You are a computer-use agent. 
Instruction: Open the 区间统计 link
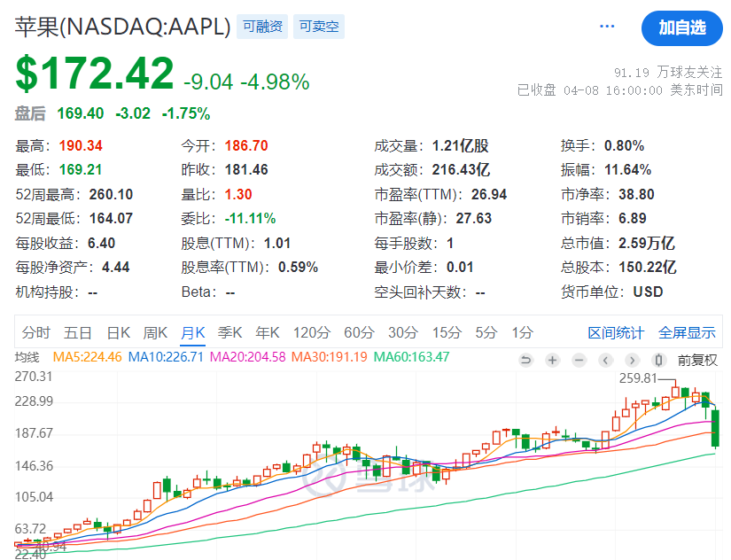[616, 333]
